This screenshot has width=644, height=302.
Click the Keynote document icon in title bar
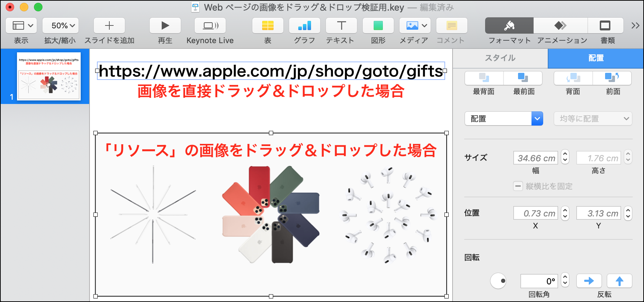coord(195,7)
